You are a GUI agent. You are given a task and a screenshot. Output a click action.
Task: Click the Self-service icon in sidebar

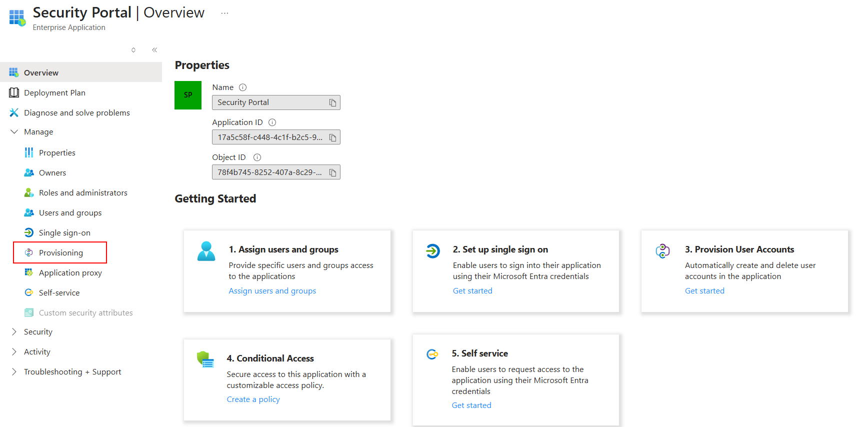click(x=29, y=292)
